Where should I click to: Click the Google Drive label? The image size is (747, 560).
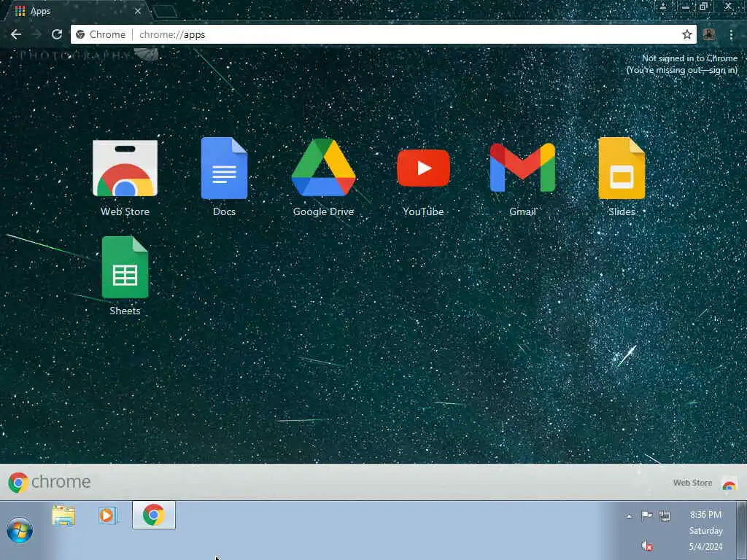(x=323, y=211)
